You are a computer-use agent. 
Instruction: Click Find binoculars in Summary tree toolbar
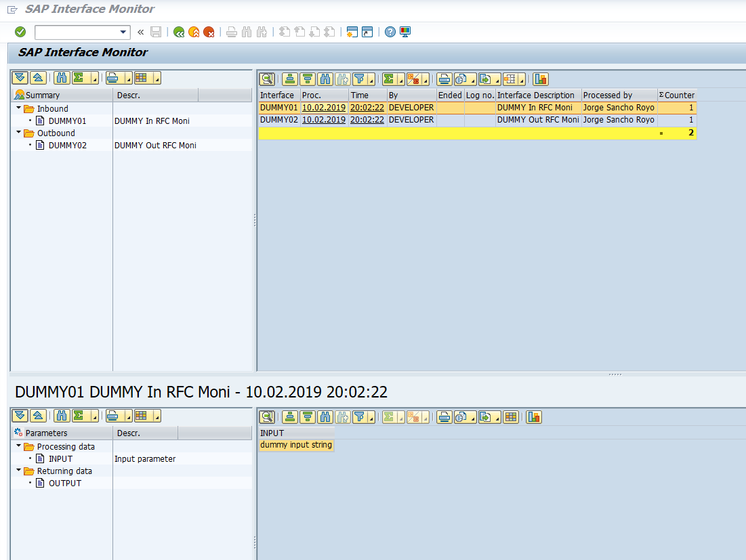tap(62, 77)
